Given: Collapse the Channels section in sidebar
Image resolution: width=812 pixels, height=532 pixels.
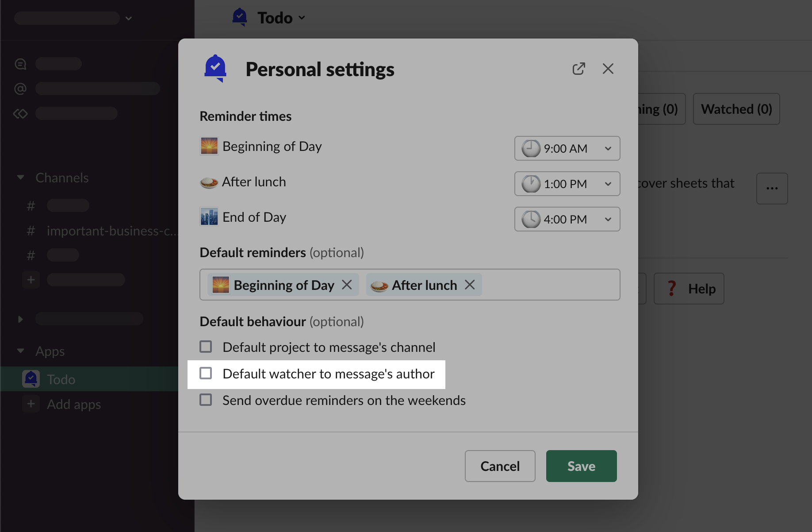Looking at the screenshot, I should pyautogui.click(x=20, y=177).
